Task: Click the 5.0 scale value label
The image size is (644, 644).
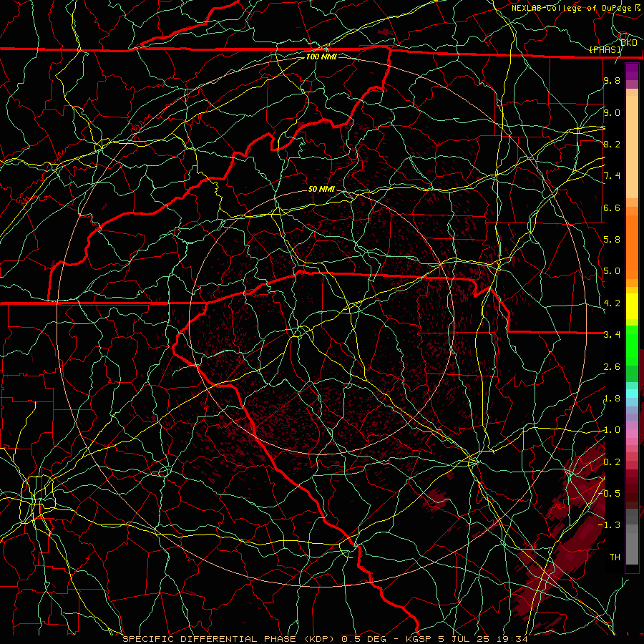Action: [612, 271]
